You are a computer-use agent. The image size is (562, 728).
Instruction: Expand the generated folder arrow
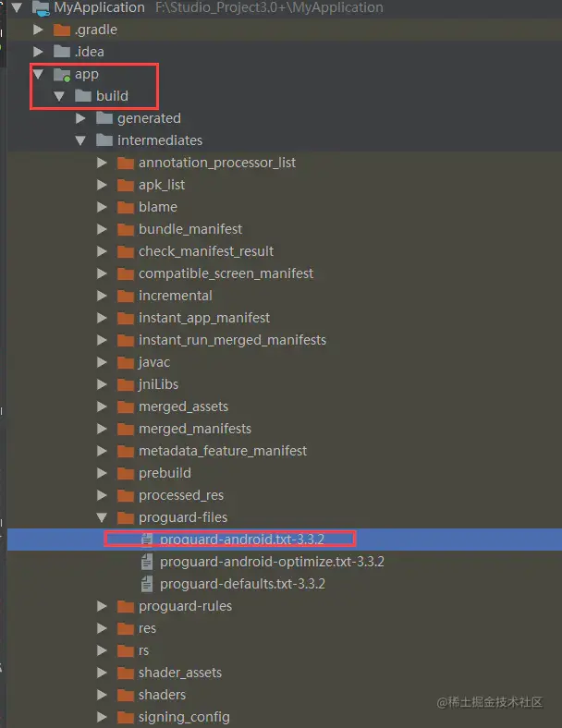(80, 118)
